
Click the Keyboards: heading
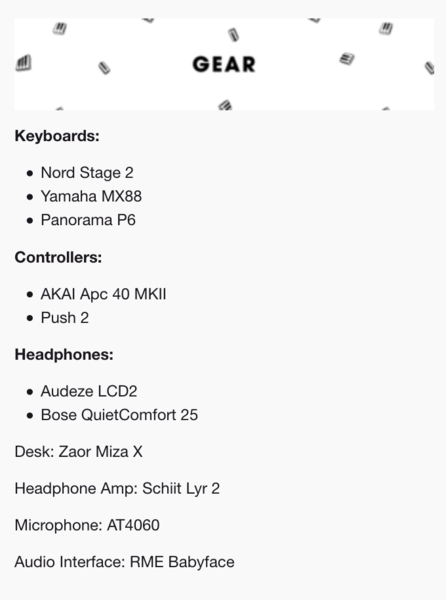tap(57, 136)
